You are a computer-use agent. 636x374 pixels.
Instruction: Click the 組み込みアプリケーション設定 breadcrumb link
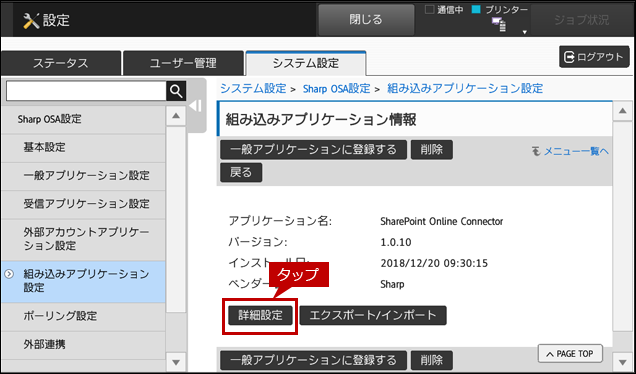pos(465,88)
